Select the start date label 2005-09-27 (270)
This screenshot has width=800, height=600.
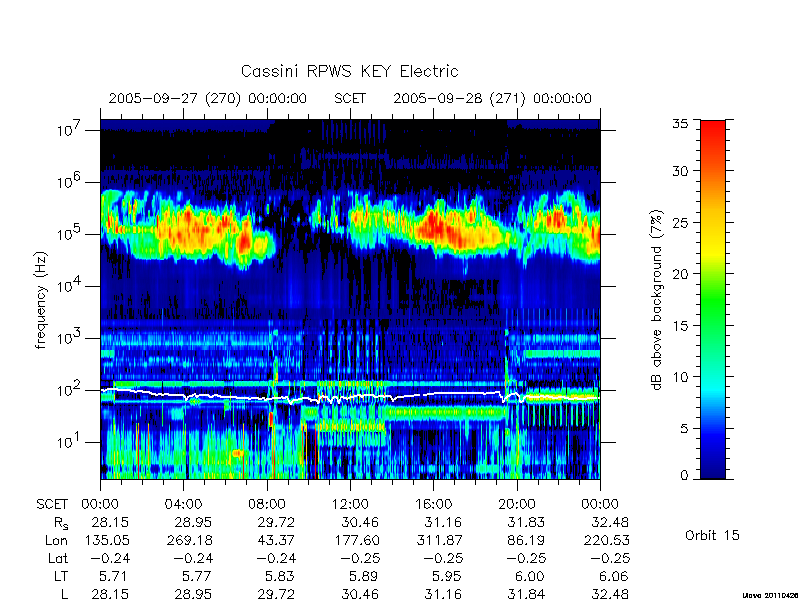coord(174,98)
